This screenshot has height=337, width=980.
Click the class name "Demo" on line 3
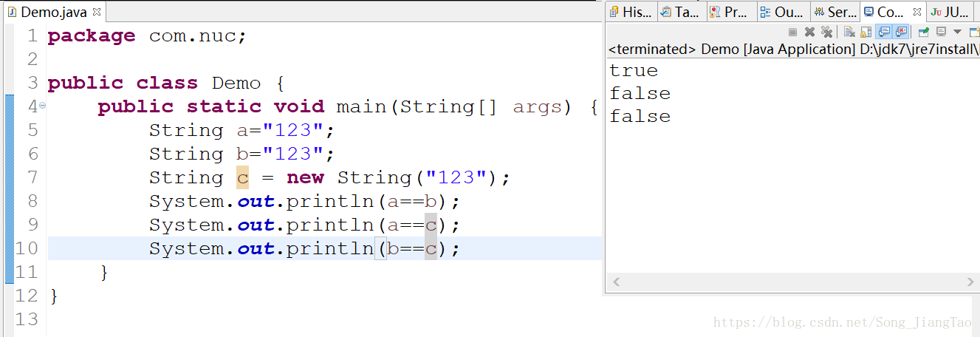[236, 83]
